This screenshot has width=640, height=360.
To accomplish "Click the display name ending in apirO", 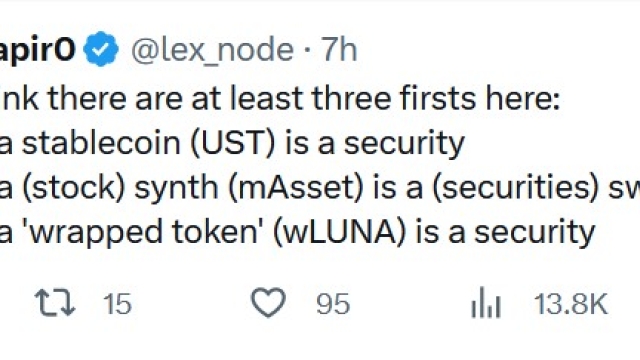I will point(38,51).
